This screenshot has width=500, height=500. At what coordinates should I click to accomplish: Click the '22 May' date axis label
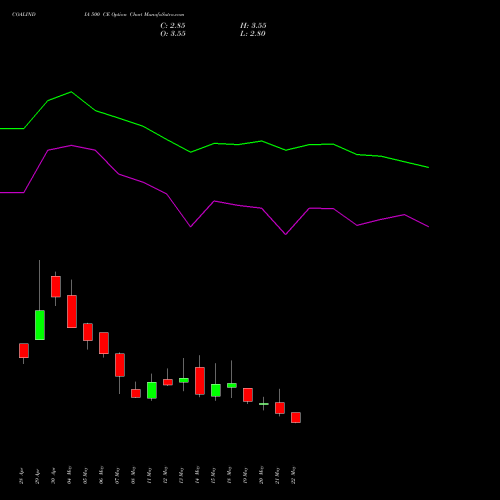[x=294, y=475]
